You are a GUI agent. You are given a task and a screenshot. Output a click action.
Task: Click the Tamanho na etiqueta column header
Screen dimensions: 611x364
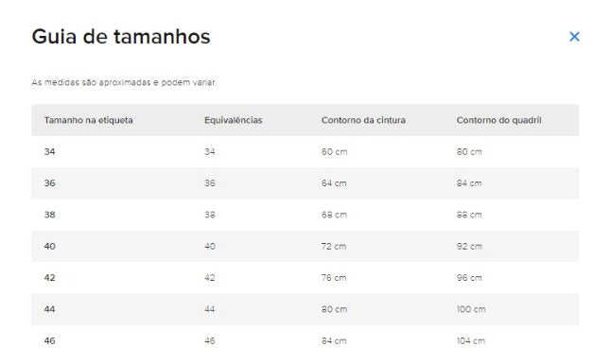89,120
